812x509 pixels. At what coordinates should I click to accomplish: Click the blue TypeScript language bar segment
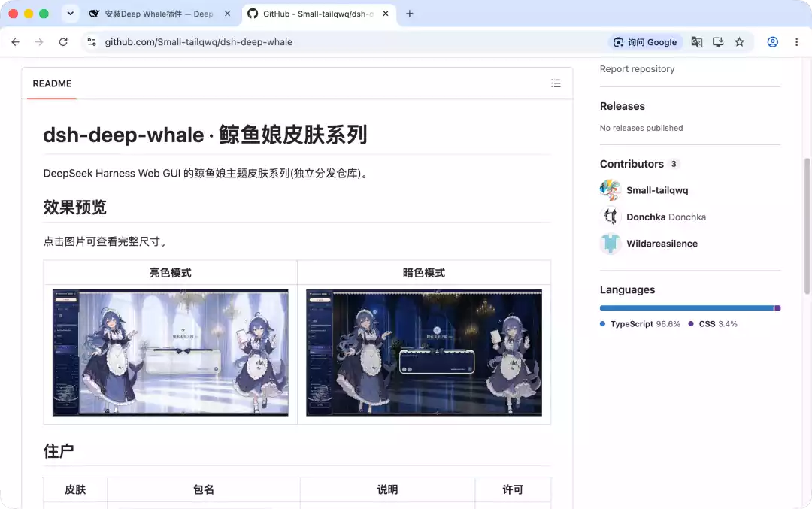pos(686,308)
